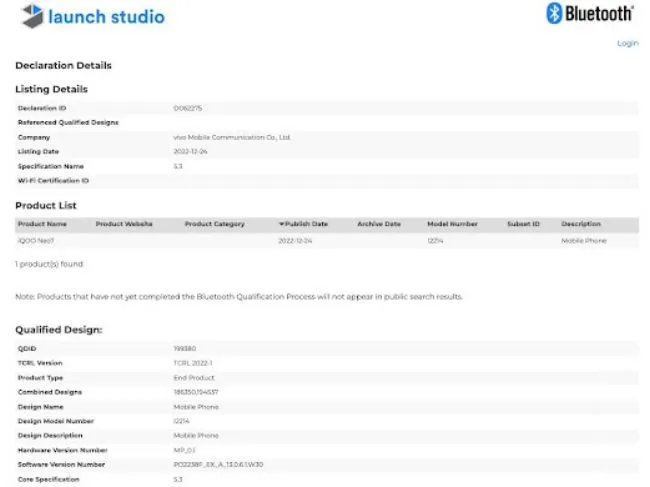650x487 pixels.
Task: Select the Declaration ID value D062275
Action: pos(188,108)
